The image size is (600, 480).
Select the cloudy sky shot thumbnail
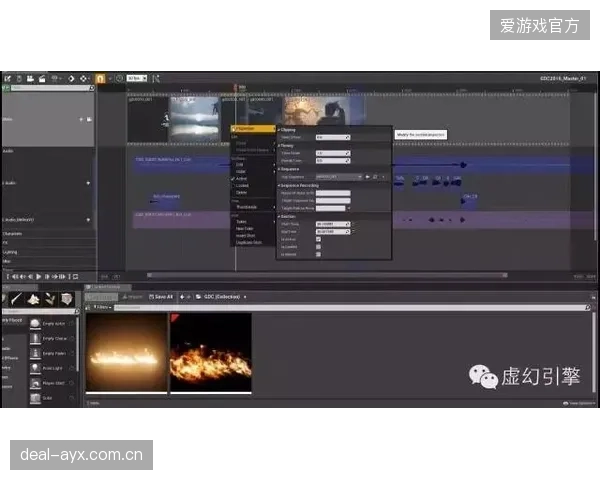(195, 119)
